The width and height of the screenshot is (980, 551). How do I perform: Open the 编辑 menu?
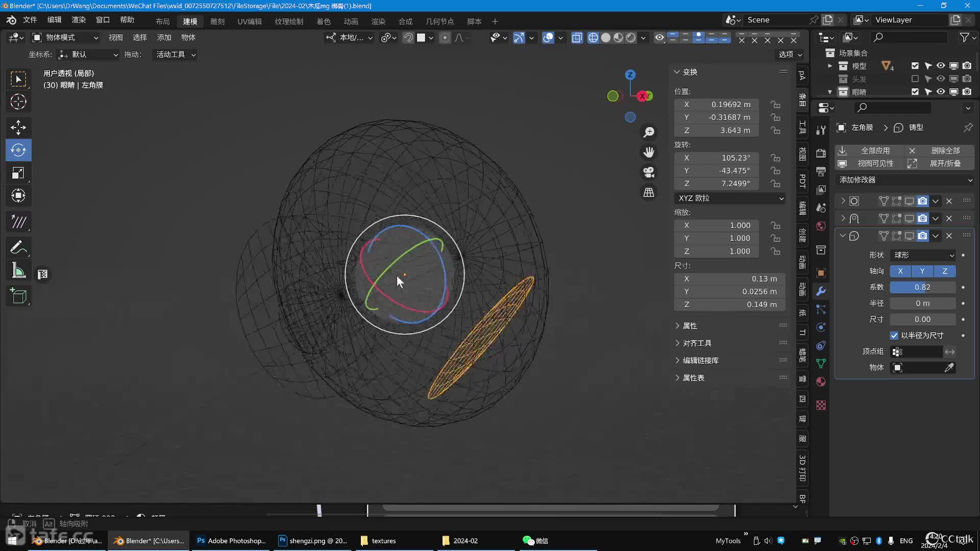point(54,20)
